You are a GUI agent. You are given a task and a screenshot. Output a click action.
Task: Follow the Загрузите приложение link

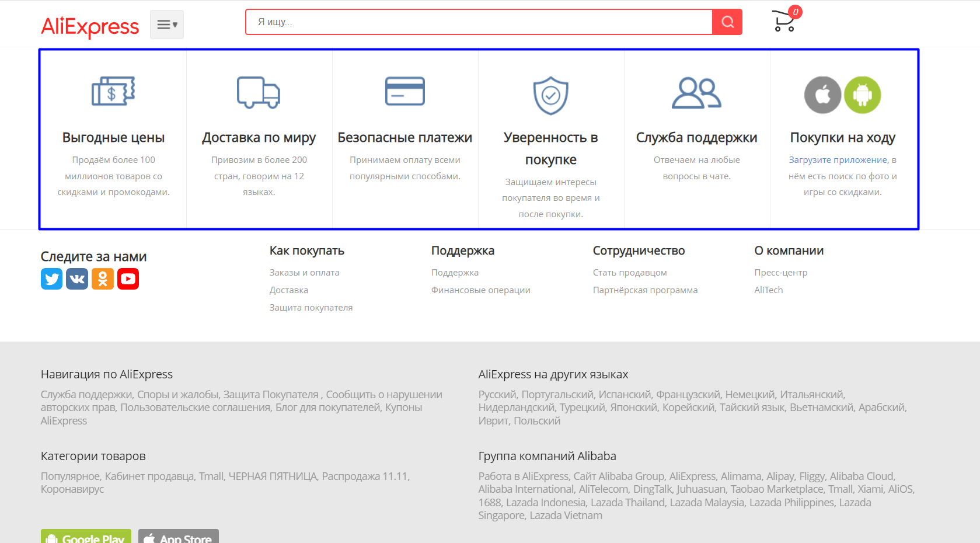coord(838,160)
